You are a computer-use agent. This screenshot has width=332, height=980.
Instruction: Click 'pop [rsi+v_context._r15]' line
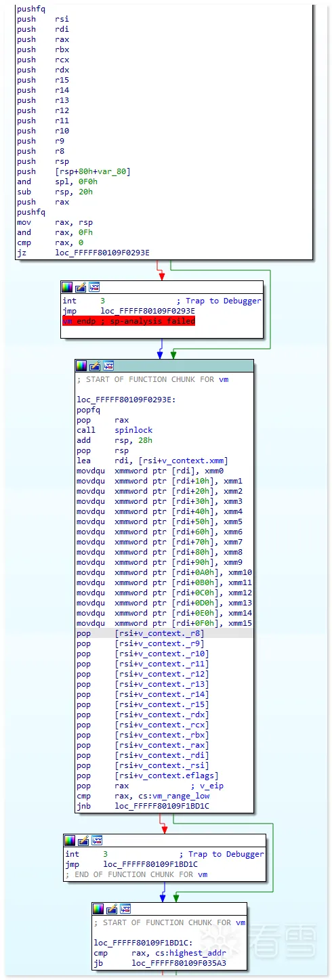click(143, 704)
